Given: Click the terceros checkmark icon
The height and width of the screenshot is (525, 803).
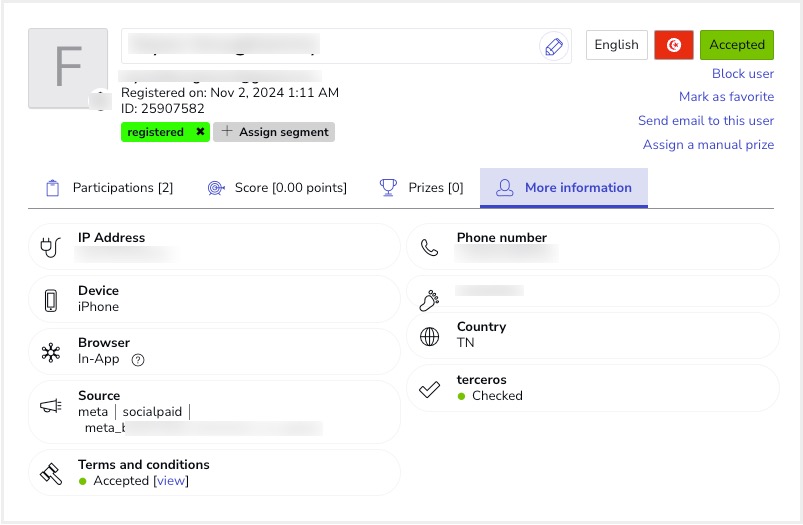Looking at the screenshot, I should (x=429, y=389).
